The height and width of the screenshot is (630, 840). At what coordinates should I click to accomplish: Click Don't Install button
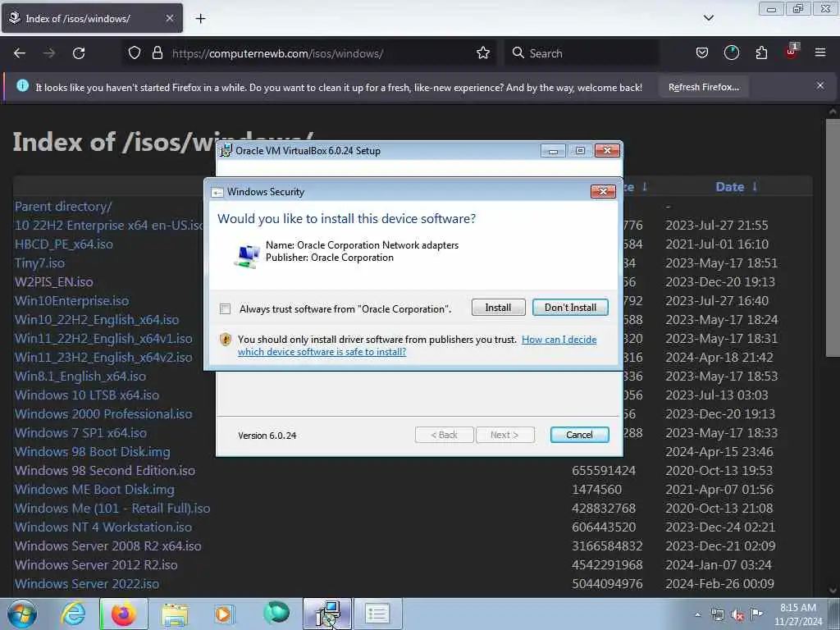570,308
